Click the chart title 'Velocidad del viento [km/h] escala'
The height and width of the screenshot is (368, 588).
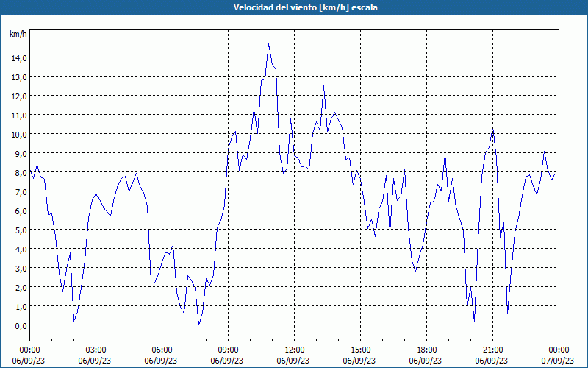click(305, 7)
